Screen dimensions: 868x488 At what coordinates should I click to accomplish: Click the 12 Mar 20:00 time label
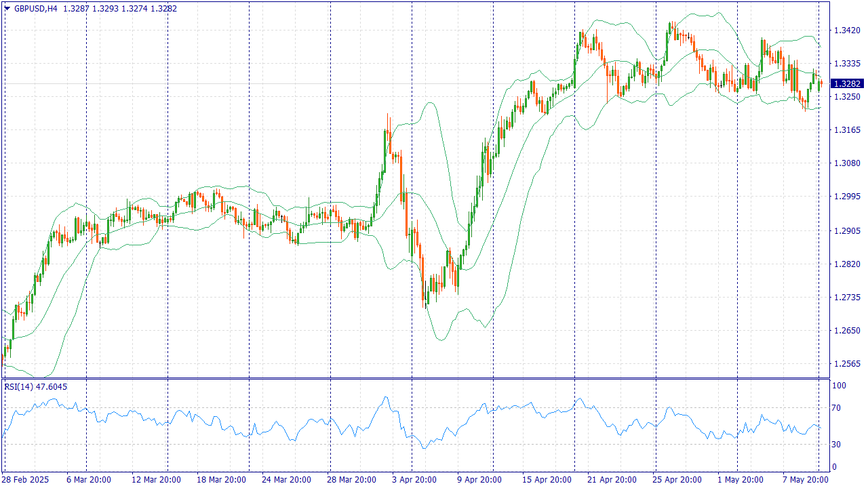156,479
